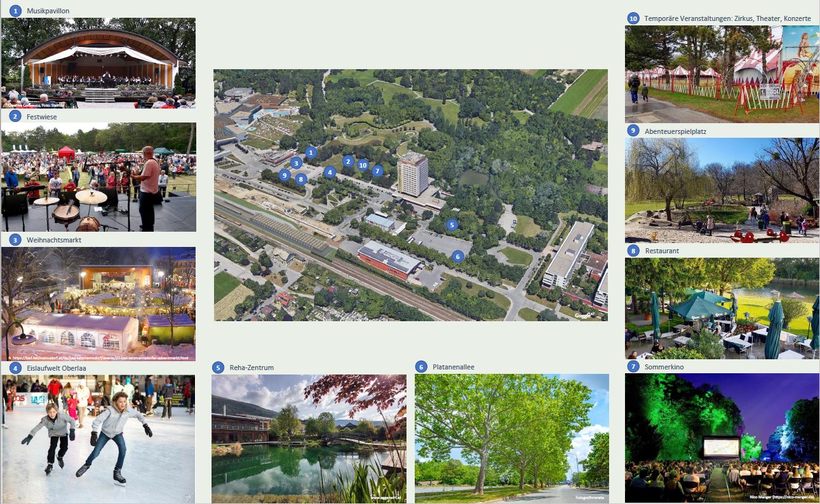
Task: Open the Musikpavillon stage photo
Action: [98, 63]
